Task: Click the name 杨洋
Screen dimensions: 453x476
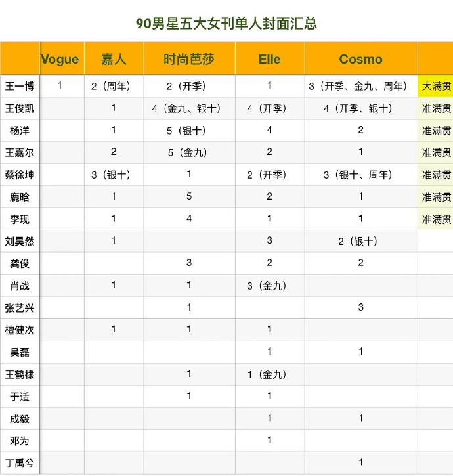Action: coord(20,131)
